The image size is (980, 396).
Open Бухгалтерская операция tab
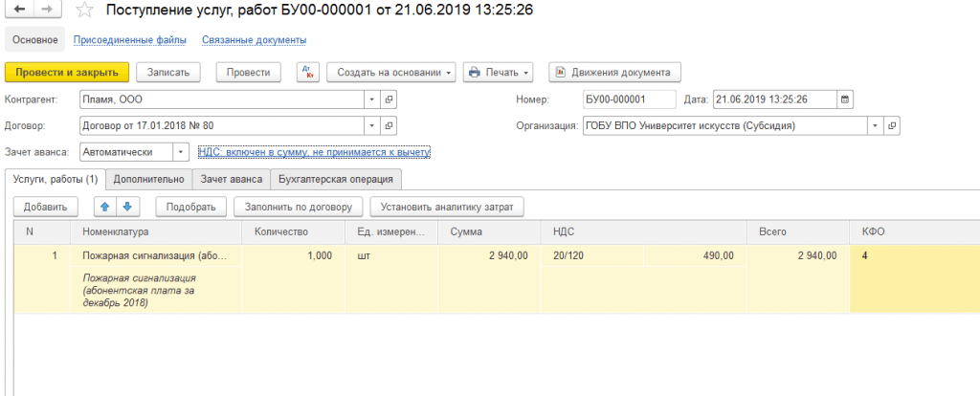tap(336, 179)
